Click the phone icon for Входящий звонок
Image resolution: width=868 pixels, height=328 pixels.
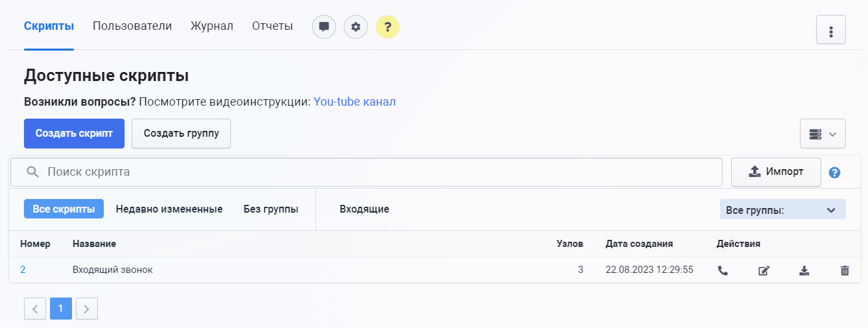tap(723, 271)
